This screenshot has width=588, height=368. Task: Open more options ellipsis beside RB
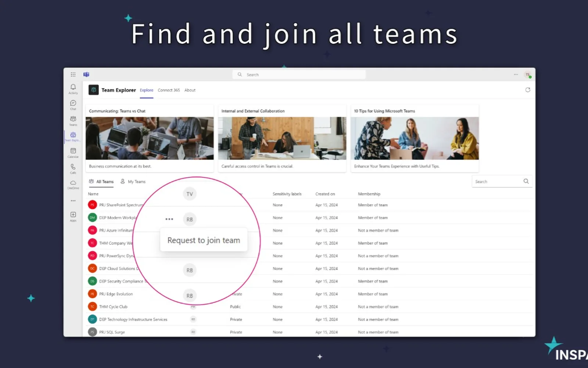169,219
